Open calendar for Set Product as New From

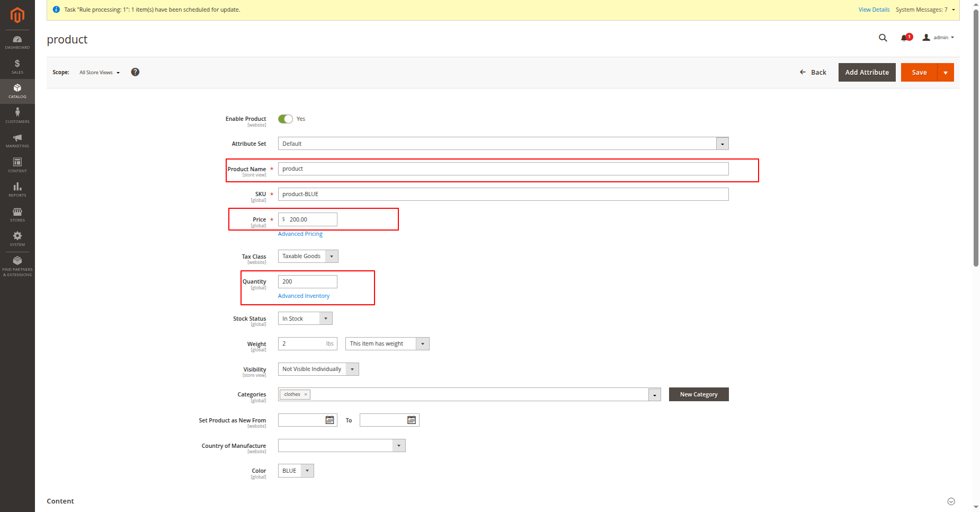pyautogui.click(x=329, y=420)
